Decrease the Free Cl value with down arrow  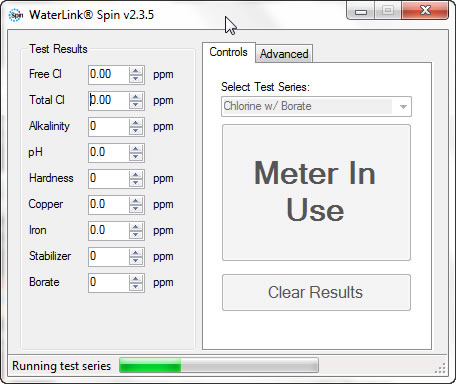click(136, 79)
